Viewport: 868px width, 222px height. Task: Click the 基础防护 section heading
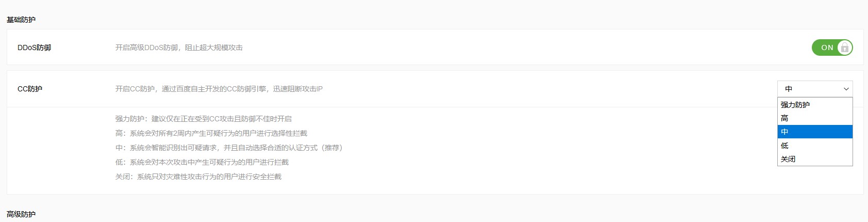click(21, 20)
